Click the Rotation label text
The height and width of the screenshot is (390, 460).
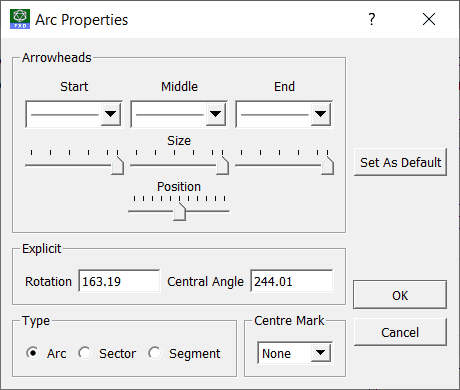coord(48,282)
